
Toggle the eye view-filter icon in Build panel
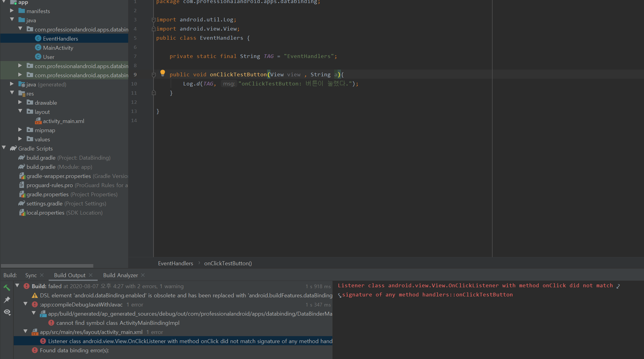[7, 312]
